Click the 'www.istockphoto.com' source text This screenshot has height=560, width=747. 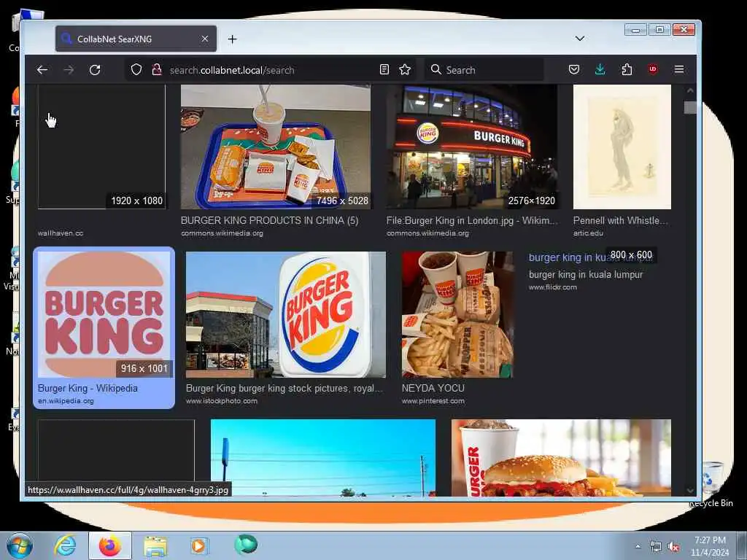(222, 401)
